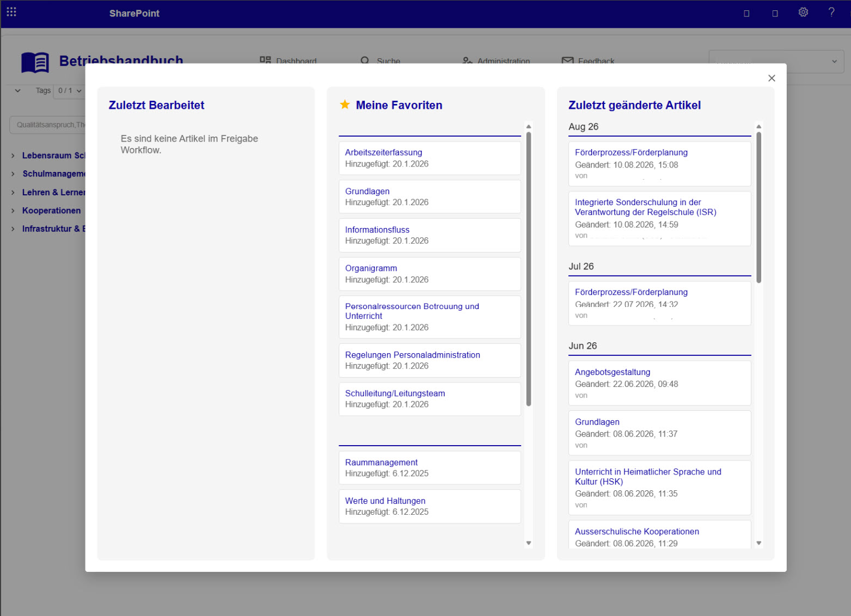Expand the Kooperationen tree node
Viewport: 851px width, 616px height.
(x=13, y=211)
